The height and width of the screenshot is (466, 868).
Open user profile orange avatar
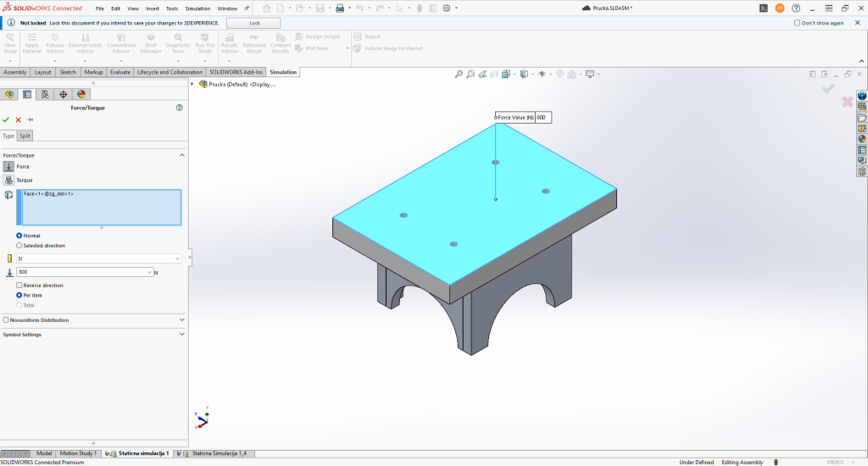tap(780, 8)
